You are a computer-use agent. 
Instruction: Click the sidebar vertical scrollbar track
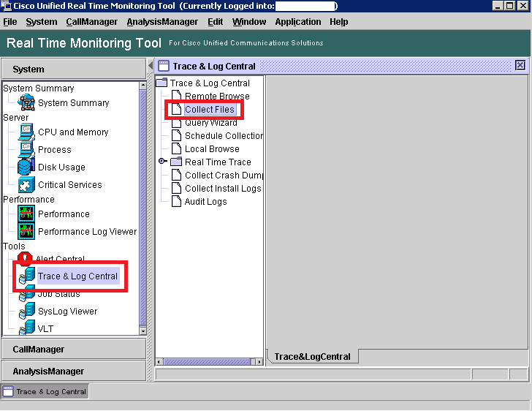point(142,208)
